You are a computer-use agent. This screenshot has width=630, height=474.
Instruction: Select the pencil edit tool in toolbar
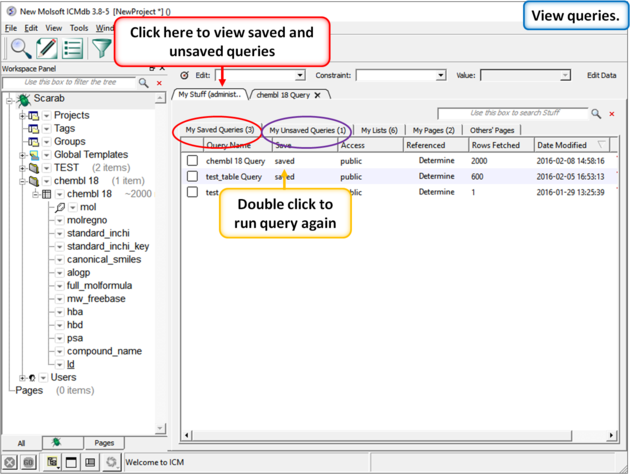pyautogui.click(x=46, y=47)
